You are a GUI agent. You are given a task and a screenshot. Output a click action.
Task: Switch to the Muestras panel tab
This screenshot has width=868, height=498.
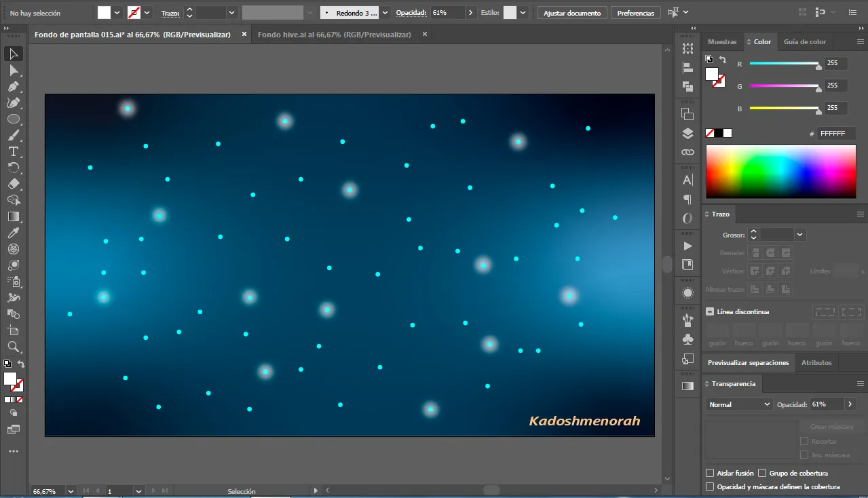pyautogui.click(x=722, y=41)
